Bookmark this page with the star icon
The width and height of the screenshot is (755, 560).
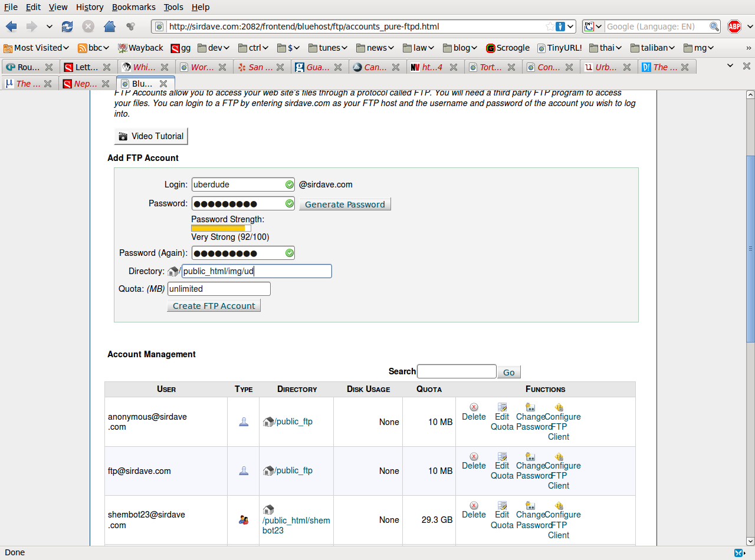pos(550,27)
